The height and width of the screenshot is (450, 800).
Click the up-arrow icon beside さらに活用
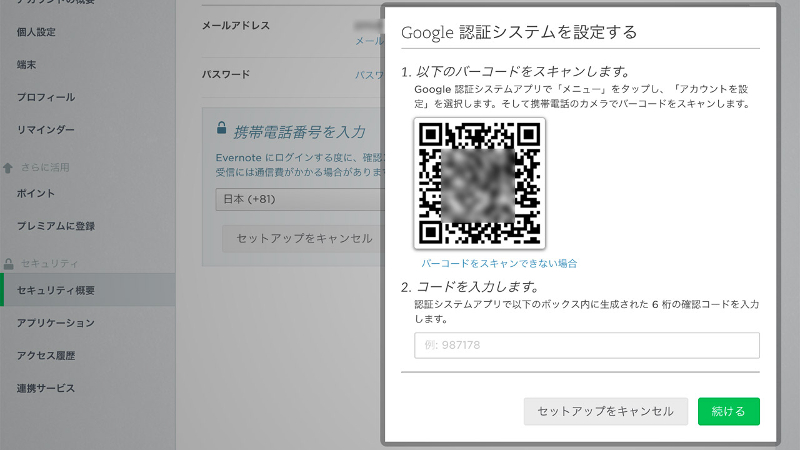coord(8,168)
